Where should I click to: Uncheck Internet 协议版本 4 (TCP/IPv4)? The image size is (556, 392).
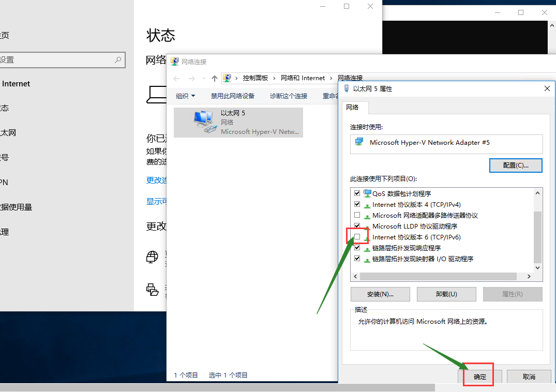[357, 204]
